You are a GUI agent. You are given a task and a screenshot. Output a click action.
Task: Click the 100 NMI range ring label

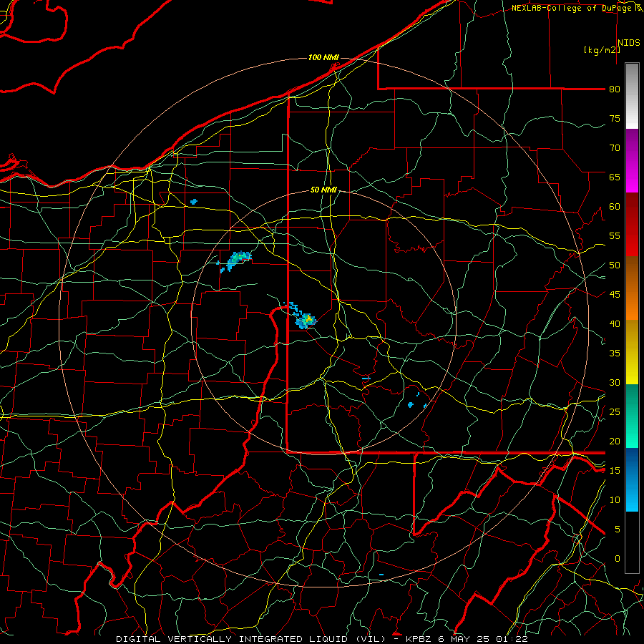point(323,57)
